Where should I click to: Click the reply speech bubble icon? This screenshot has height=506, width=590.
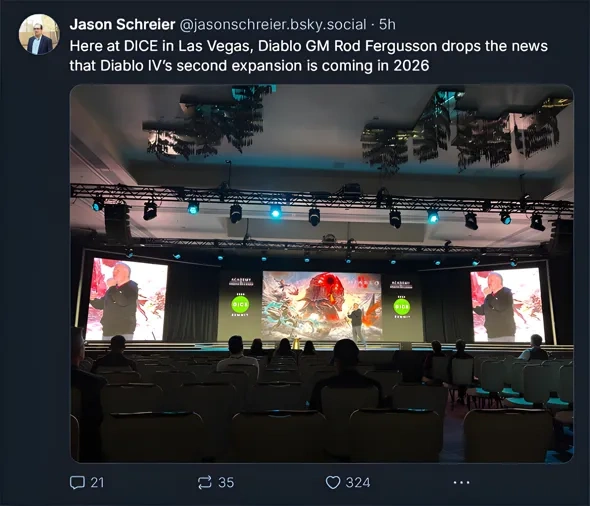(77, 482)
